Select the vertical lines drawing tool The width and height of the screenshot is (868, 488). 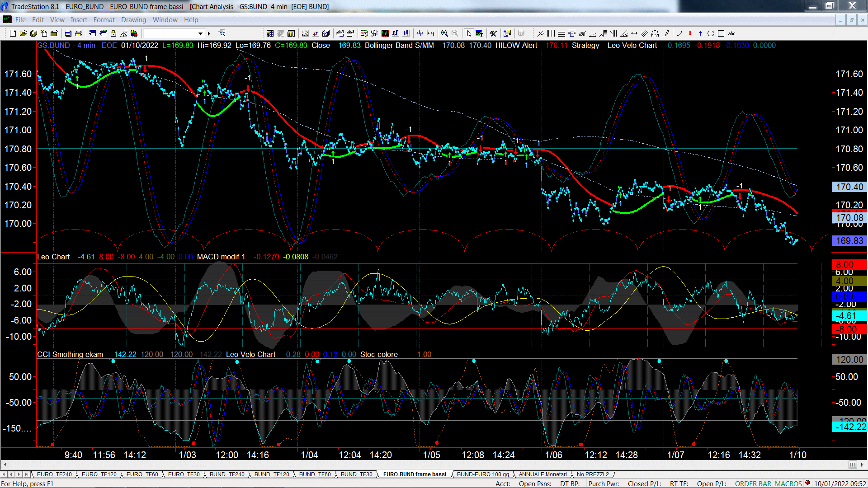tap(551, 33)
